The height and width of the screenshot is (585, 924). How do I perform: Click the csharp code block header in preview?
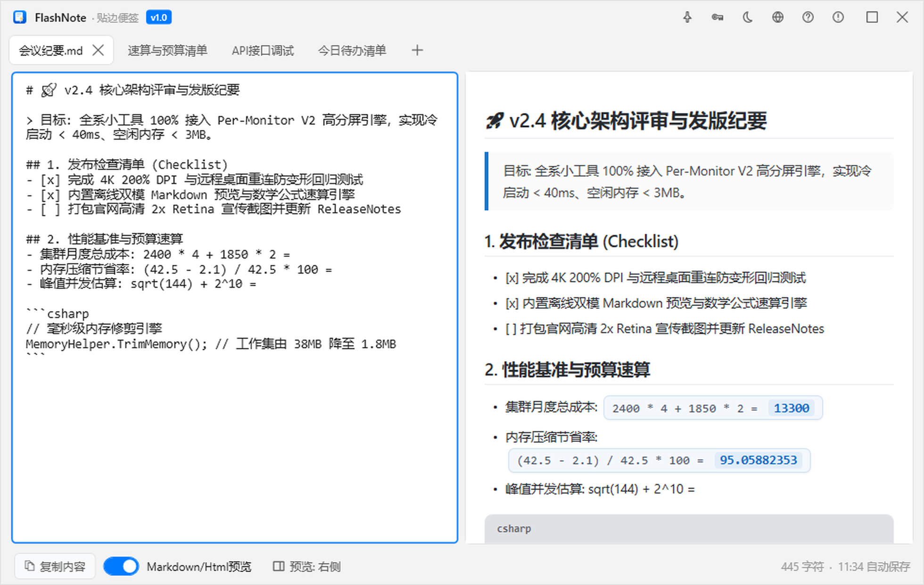(689, 528)
